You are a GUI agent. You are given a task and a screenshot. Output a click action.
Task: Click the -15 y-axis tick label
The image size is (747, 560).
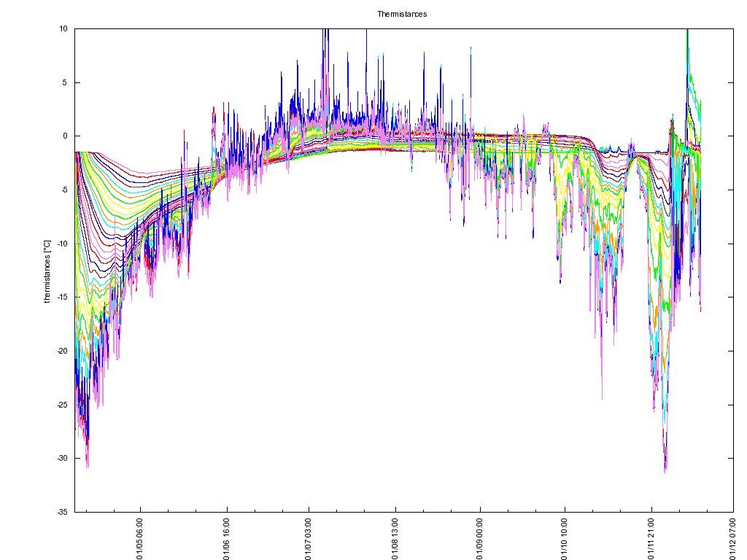click(x=61, y=297)
